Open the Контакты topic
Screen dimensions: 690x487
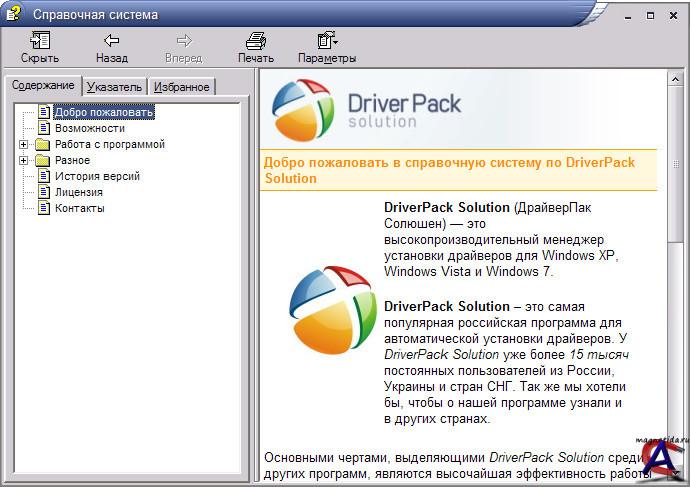tap(80, 208)
